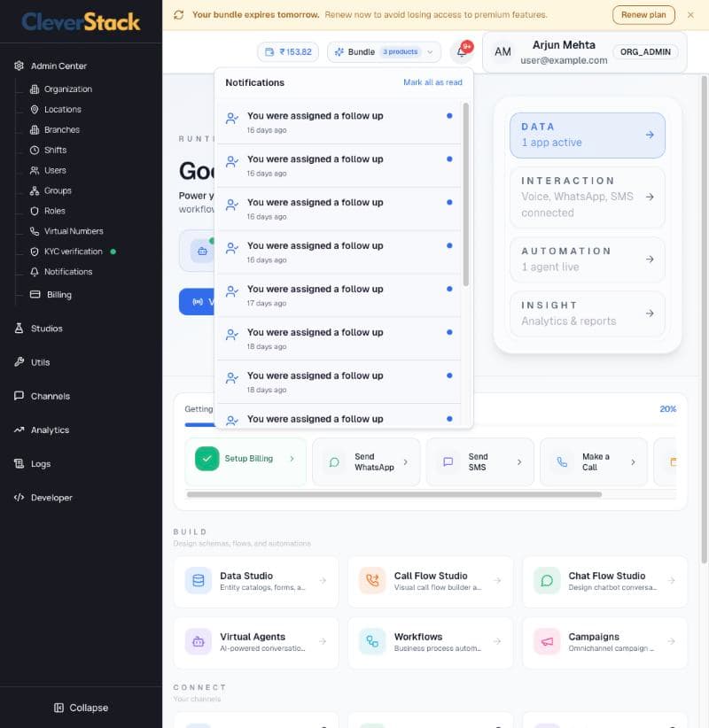Open the Call Flow Studio icon
The width and height of the screenshot is (709, 728).
372,580
